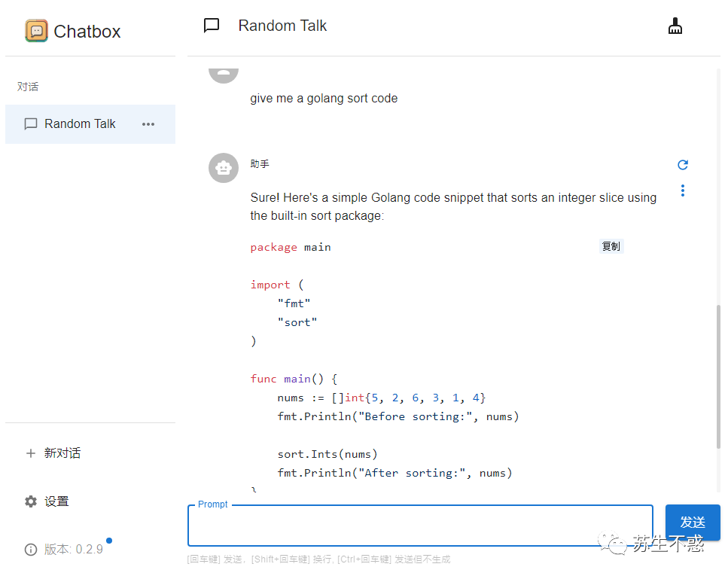Click the assistant robot avatar icon
This screenshot has height=576, width=728.
224,168
